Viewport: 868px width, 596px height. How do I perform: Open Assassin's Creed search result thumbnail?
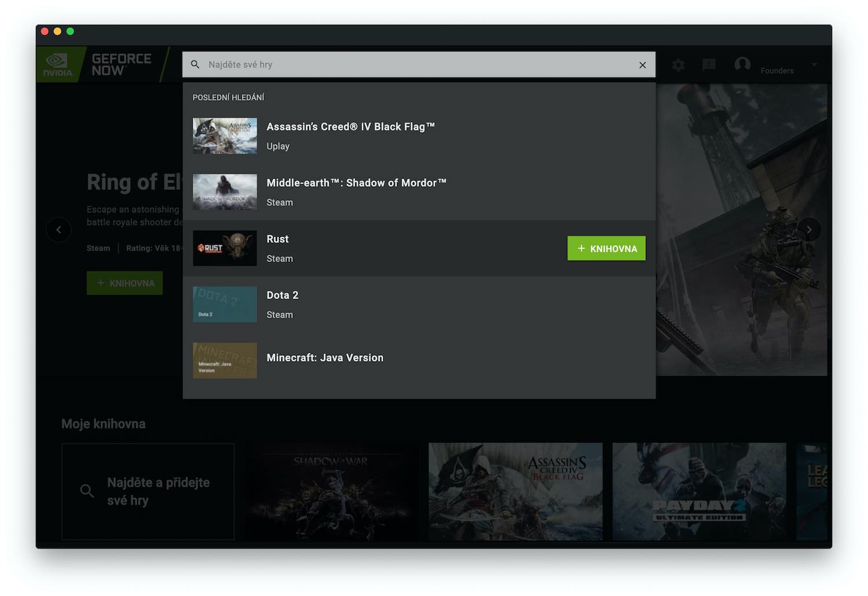225,136
